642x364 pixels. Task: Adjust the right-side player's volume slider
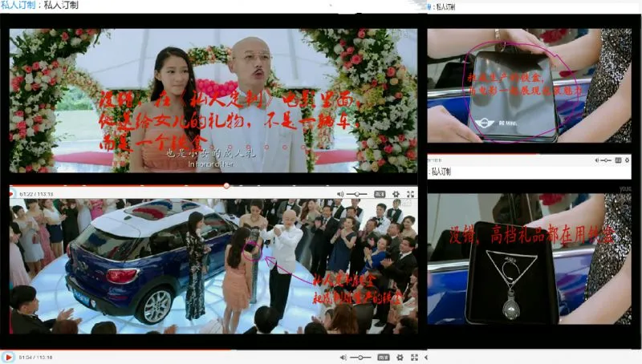coord(607,160)
